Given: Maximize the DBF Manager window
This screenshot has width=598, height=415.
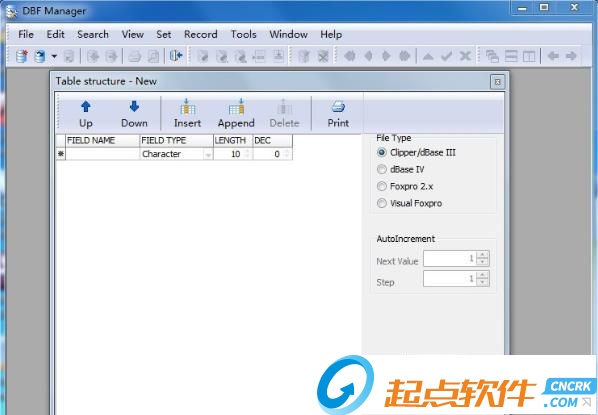Looking at the screenshot, I should (544, 7).
